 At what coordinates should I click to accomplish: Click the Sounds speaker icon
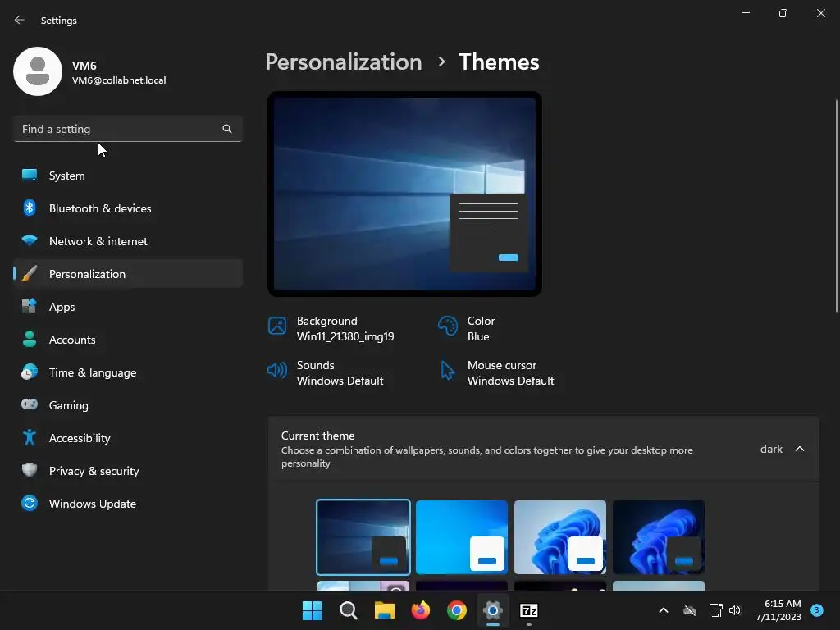pos(277,370)
